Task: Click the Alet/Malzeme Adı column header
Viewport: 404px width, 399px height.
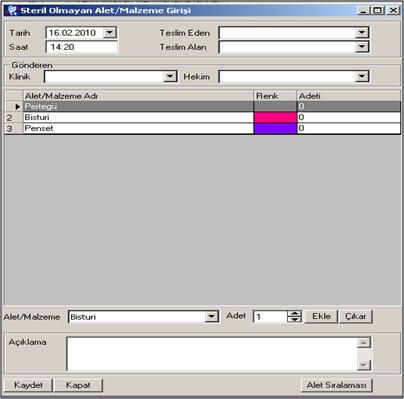Action: point(138,96)
